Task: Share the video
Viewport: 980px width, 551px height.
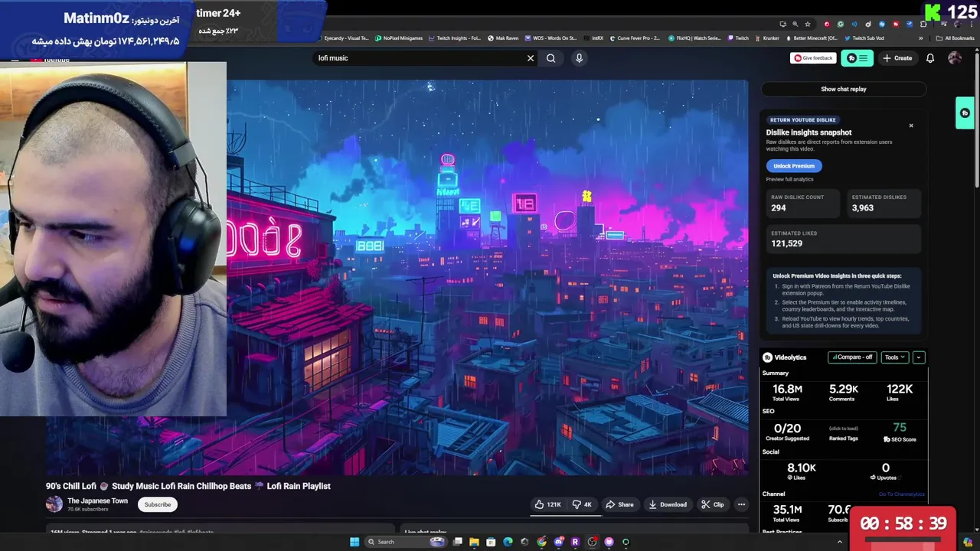Action: [x=619, y=504]
